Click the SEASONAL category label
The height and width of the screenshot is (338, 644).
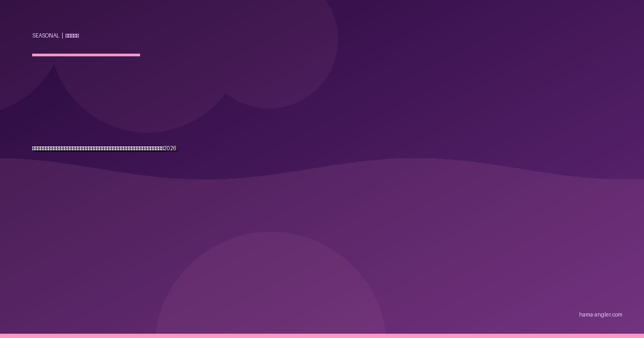pos(46,36)
